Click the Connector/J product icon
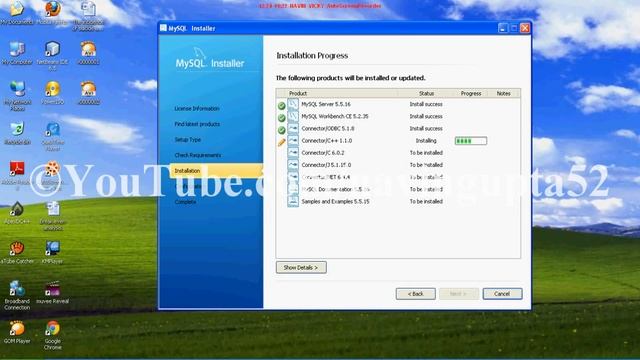This screenshot has height=360, width=640. click(293, 165)
